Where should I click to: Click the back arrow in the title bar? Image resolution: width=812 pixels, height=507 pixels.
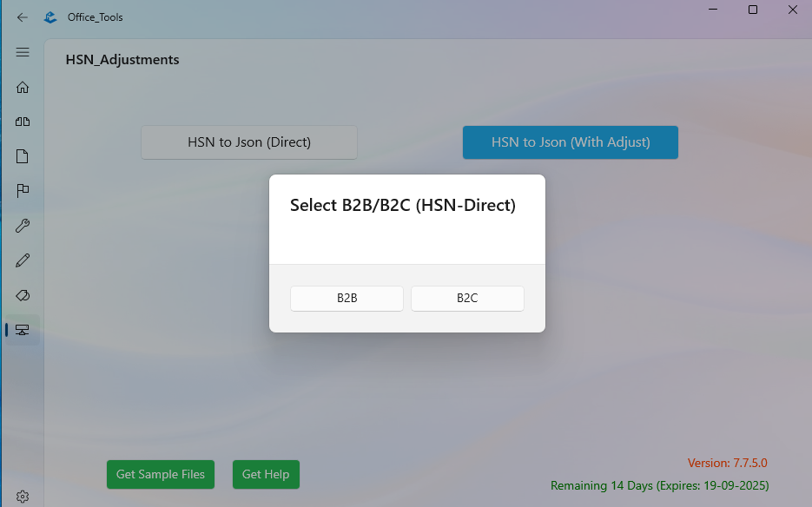23,16
